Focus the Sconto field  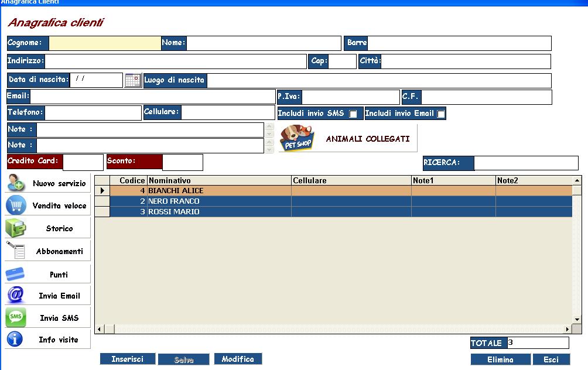183,162
